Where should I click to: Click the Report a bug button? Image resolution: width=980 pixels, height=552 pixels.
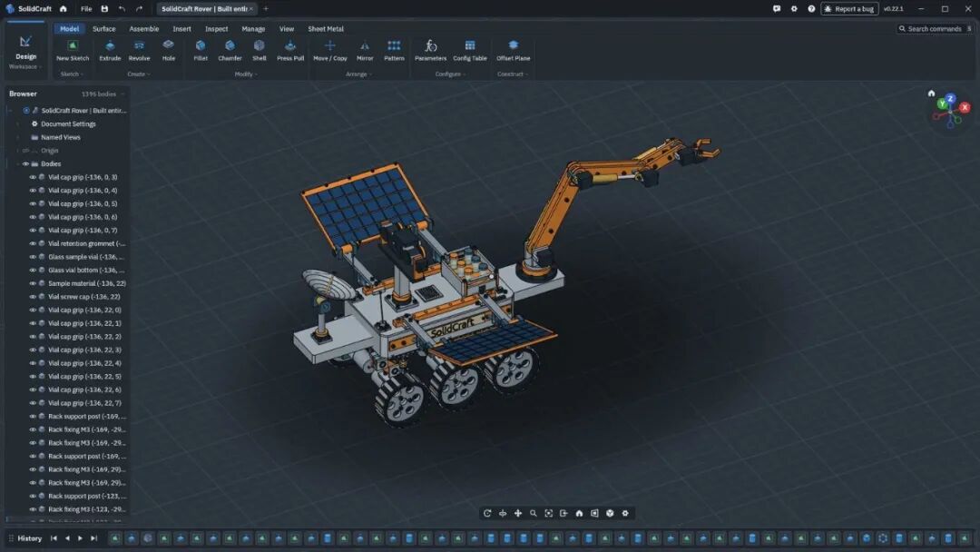(849, 9)
